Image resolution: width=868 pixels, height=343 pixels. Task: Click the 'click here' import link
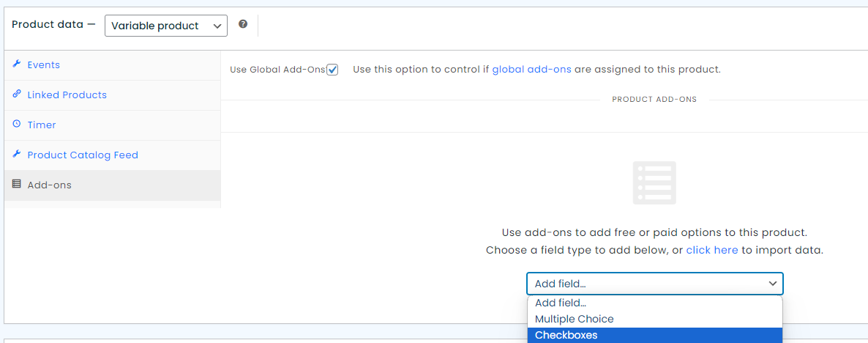712,250
